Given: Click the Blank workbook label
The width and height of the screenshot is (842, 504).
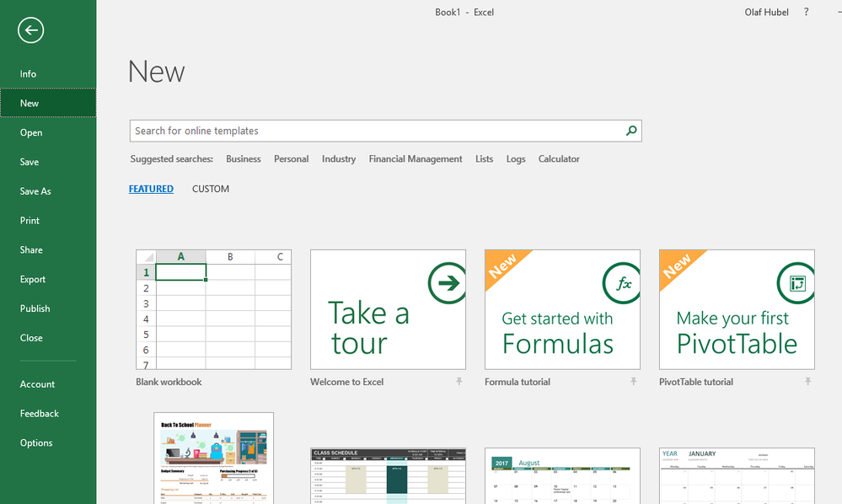Looking at the screenshot, I should pyautogui.click(x=169, y=382).
